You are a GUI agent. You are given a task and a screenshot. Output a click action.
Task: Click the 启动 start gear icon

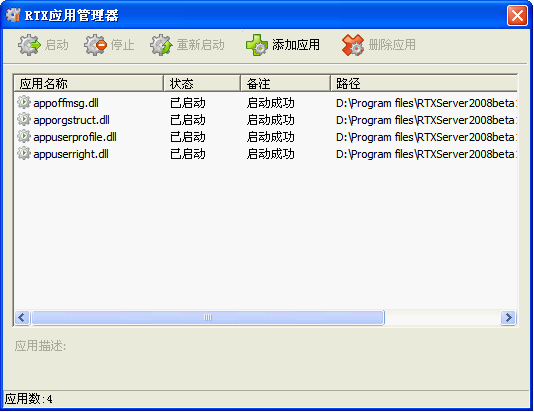[x=29, y=45]
